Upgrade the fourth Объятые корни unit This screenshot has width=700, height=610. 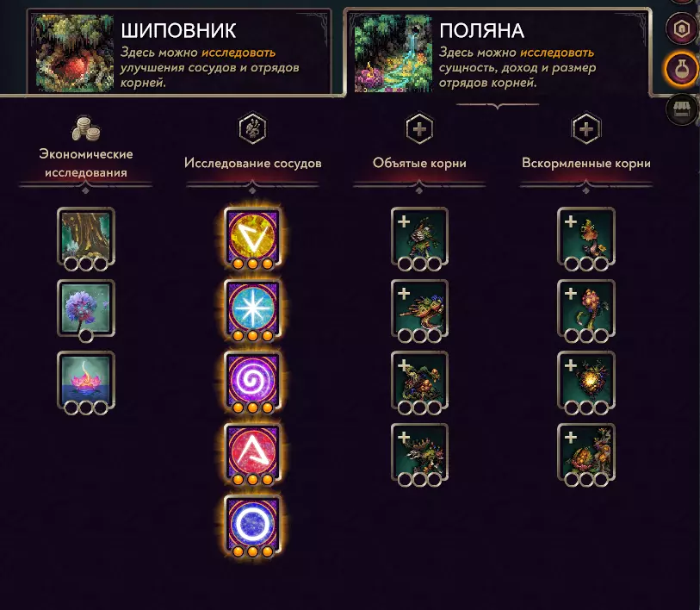(419, 453)
